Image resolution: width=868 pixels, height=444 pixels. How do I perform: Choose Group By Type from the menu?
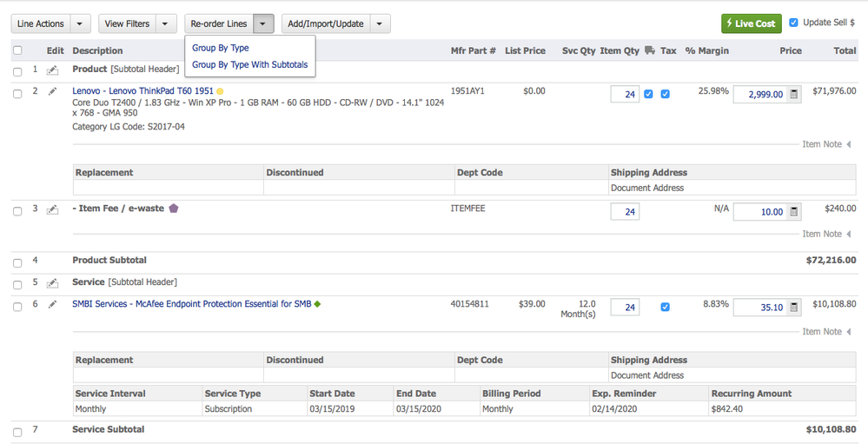click(x=221, y=49)
